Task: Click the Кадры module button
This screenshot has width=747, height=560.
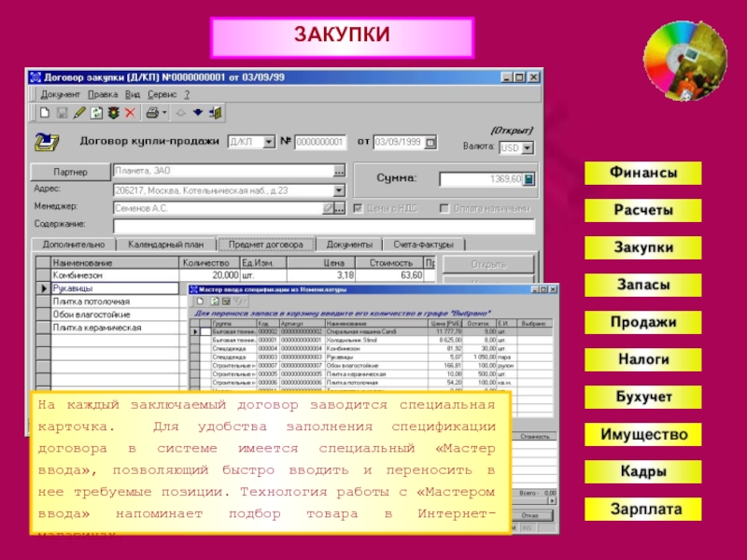Action: [x=643, y=471]
